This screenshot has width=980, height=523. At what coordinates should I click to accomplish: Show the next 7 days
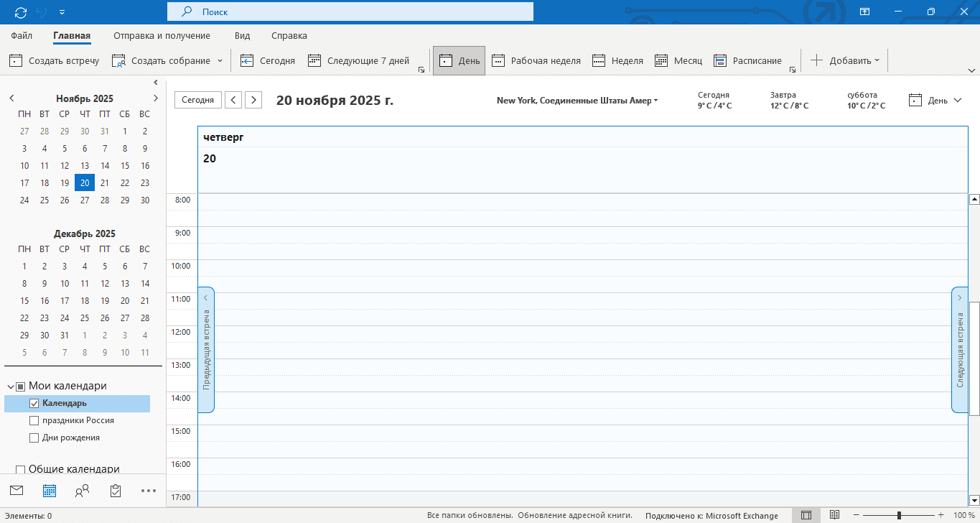pos(358,61)
